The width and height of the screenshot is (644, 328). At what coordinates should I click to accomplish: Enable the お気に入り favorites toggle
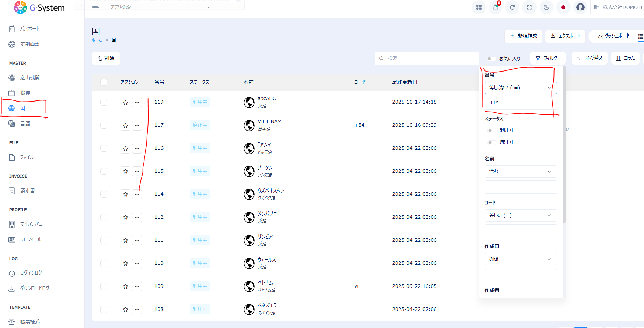pos(491,59)
